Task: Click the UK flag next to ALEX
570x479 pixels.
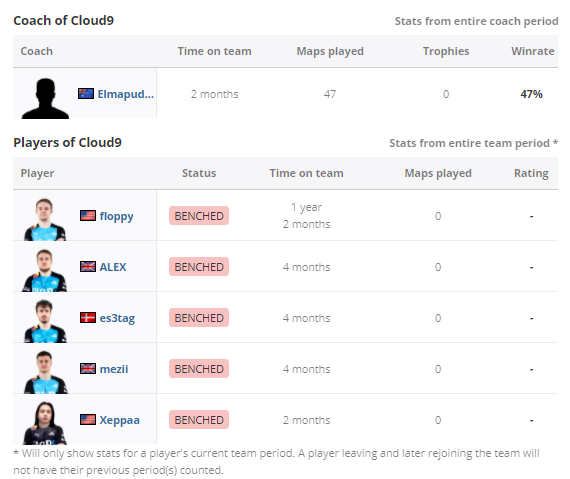Action: click(x=88, y=266)
